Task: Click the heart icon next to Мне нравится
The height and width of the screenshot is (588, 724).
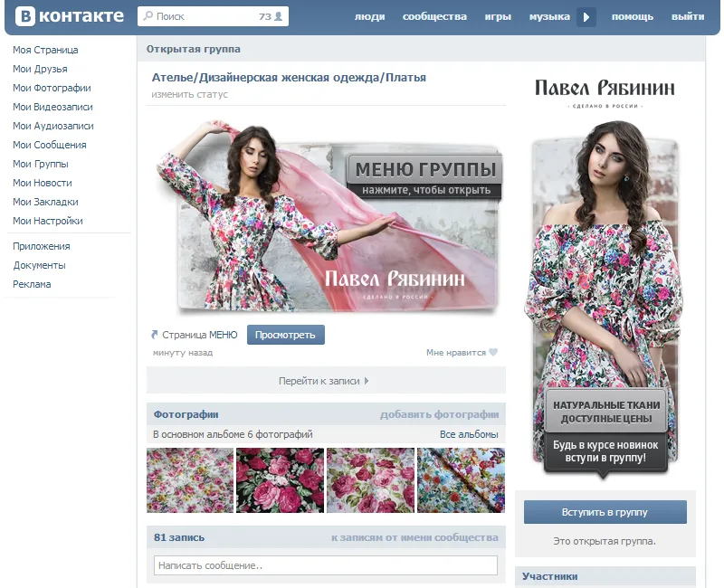Action: (x=493, y=352)
